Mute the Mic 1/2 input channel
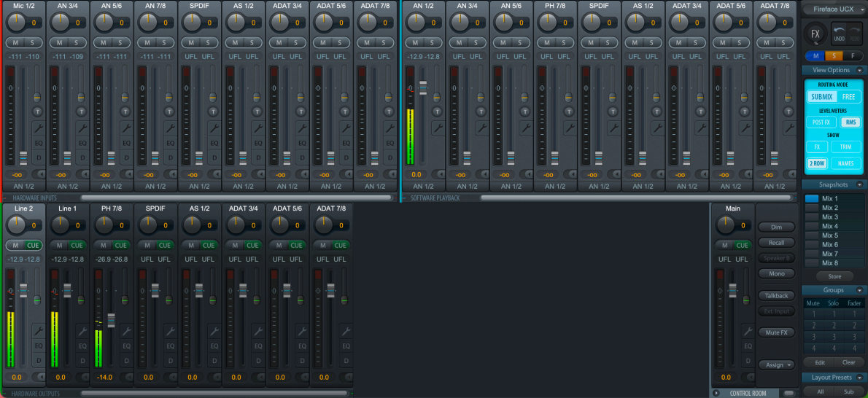Viewport: 868px width, 398px height. [15, 42]
